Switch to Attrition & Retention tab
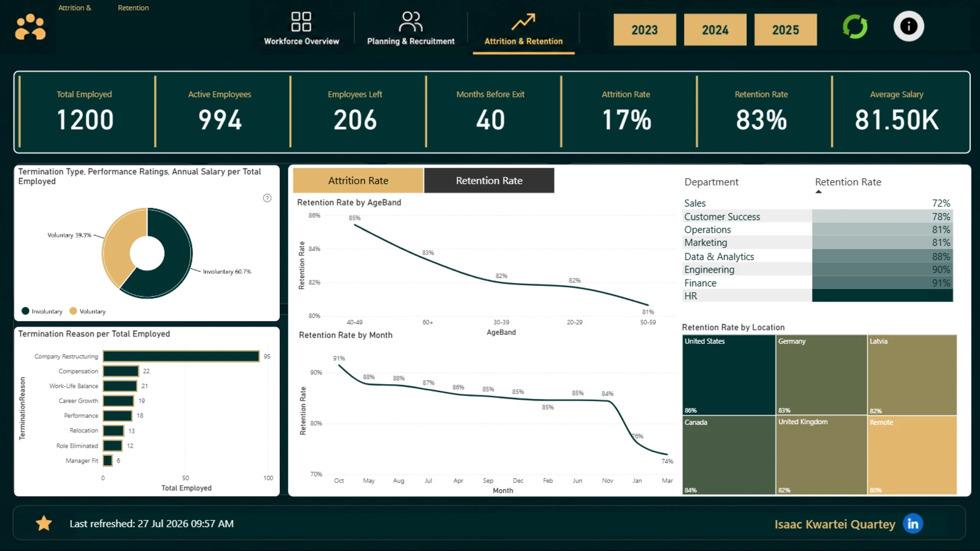Image resolution: width=980 pixels, height=551 pixels. coord(523,30)
